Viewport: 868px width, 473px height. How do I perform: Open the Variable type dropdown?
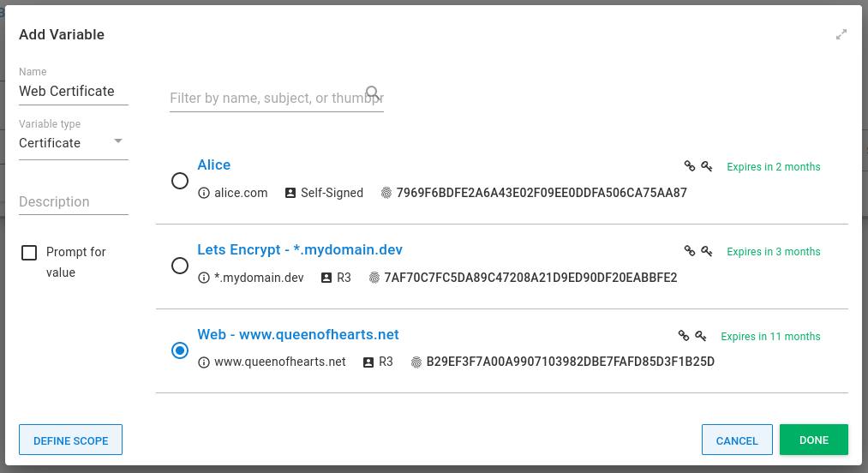pos(73,143)
